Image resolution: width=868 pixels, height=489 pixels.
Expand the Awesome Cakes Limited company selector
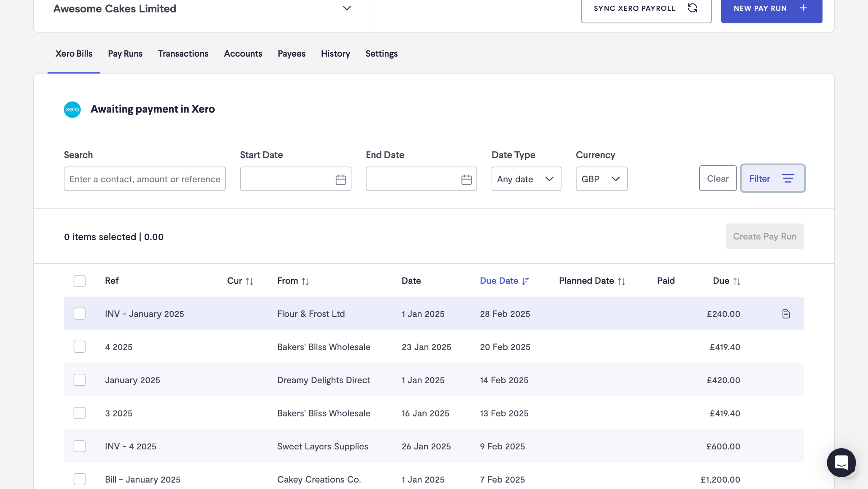[347, 8]
